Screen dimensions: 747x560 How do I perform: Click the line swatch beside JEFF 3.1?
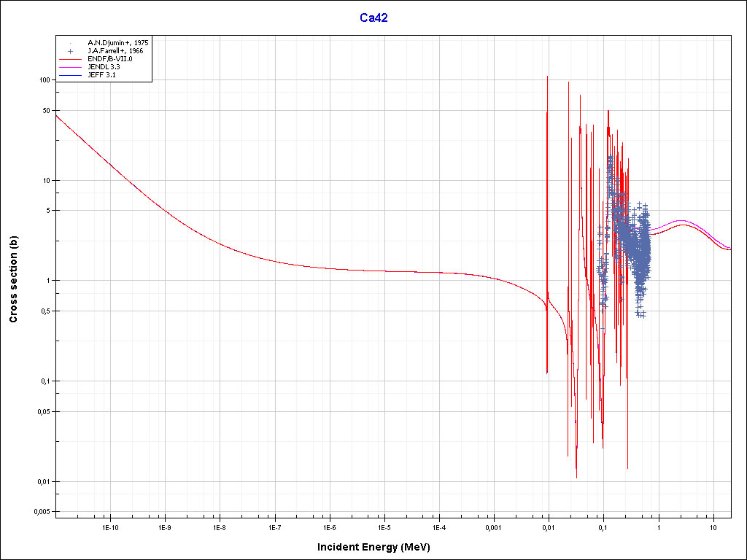70,75
